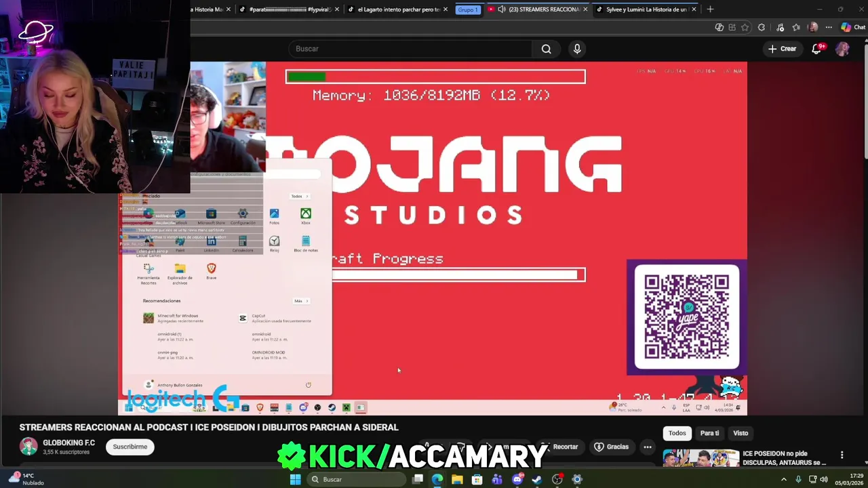The height and width of the screenshot is (488, 868).
Task: Open weather widget 14°C Nublado
Action: [27, 479]
